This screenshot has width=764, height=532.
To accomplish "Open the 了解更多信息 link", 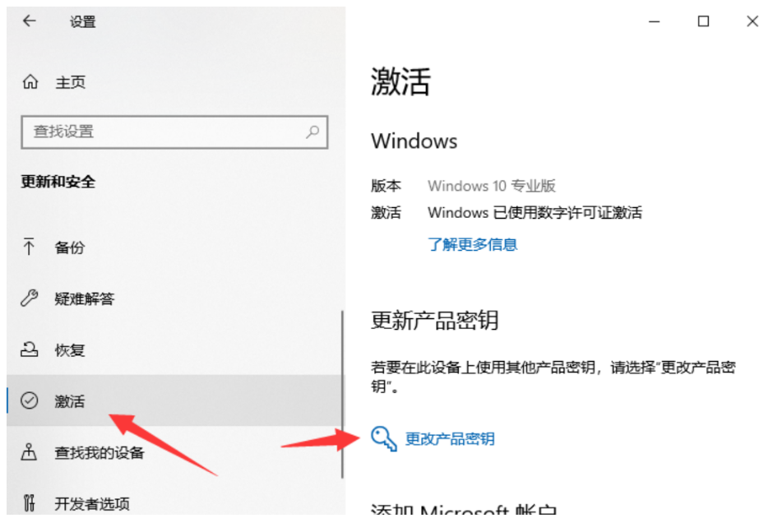I will click(472, 244).
